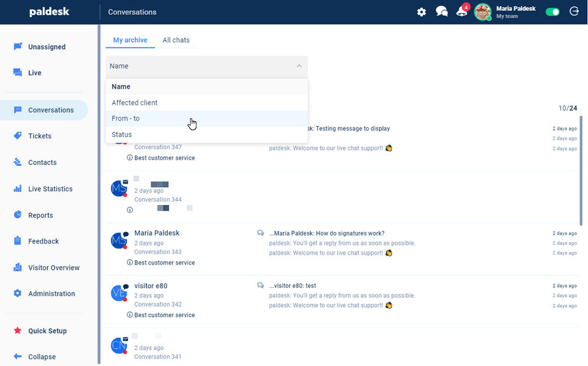Viewport: 588px width, 366px height.
Task: Click info icon under Conversation 343
Action: click(130, 262)
